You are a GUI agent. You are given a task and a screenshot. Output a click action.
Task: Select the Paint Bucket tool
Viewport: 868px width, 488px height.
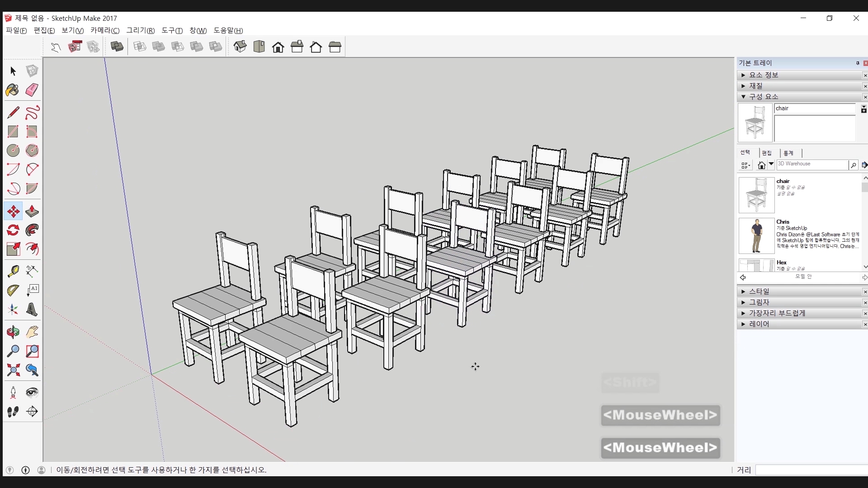point(13,90)
